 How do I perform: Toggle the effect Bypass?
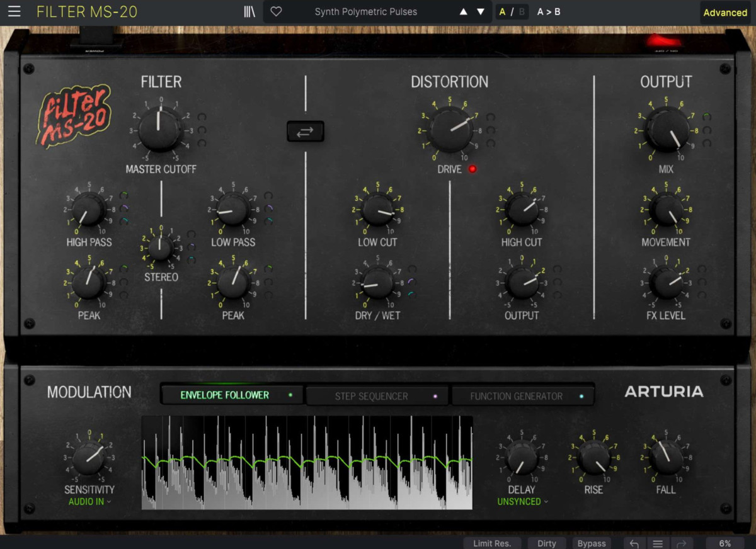592,543
